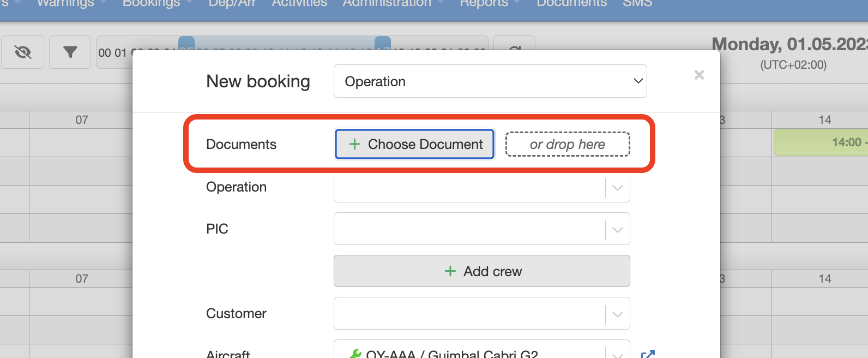Click the plus icon in Choose Document
This screenshot has width=868, height=358.
pos(354,144)
